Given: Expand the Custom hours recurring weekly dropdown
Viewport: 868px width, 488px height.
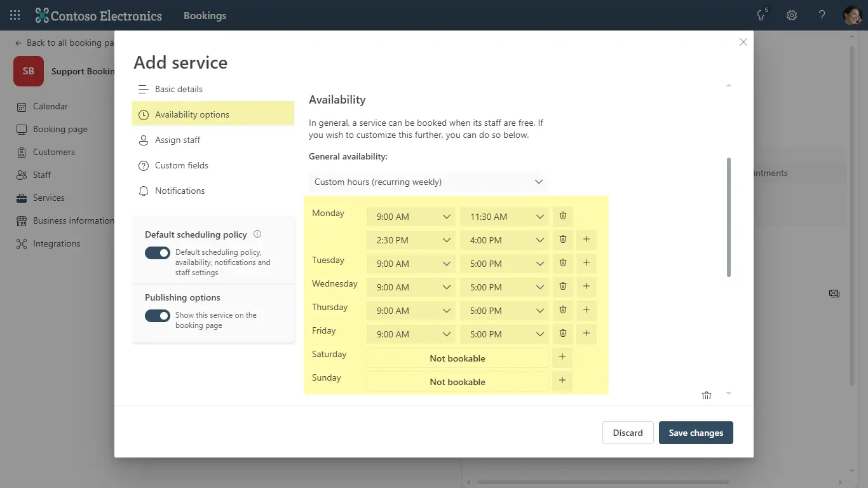Looking at the screenshot, I should 428,182.
